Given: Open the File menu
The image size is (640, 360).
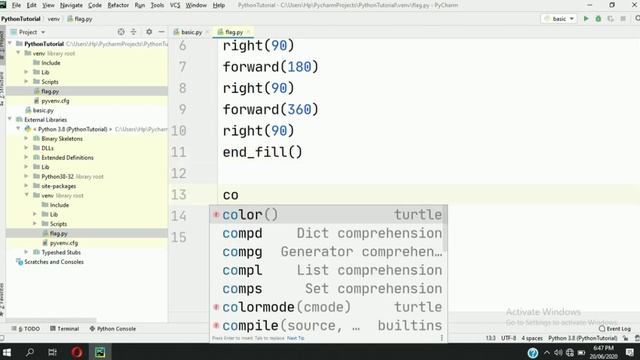Looking at the screenshot, I should click(x=16, y=5).
